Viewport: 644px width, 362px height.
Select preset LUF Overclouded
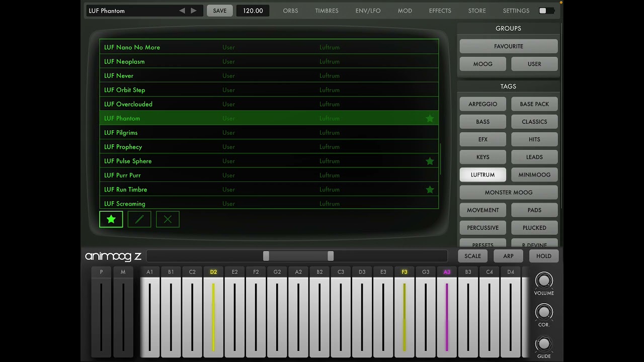tap(269, 104)
